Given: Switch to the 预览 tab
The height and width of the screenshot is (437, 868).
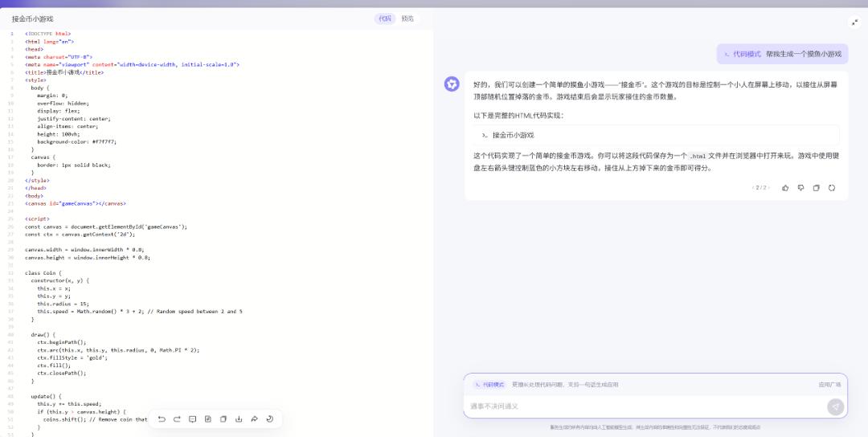Looking at the screenshot, I should pos(407,18).
